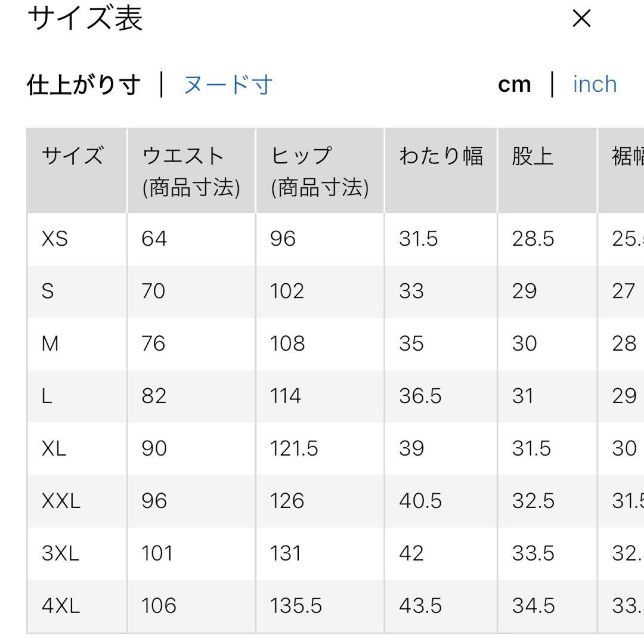Click thigh width 40.5 in XXL row
Image resolution: width=644 pixels, height=644 pixels.
click(420, 501)
